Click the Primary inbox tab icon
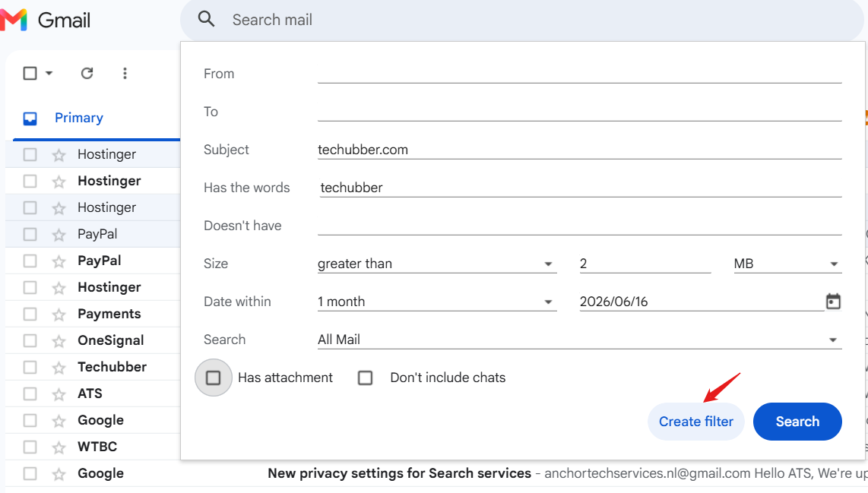The width and height of the screenshot is (868, 493). (30, 119)
